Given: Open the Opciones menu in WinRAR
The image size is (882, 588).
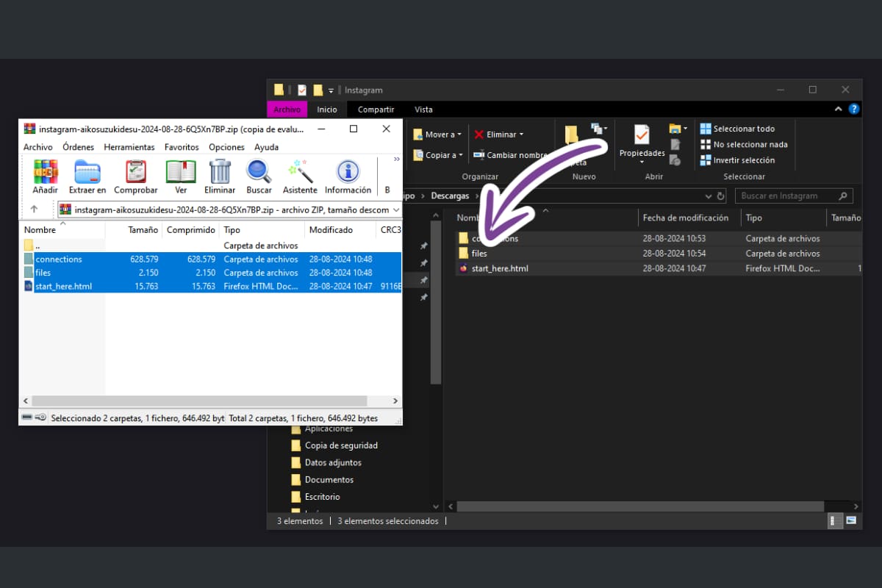Looking at the screenshot, I should pos(226,147).
